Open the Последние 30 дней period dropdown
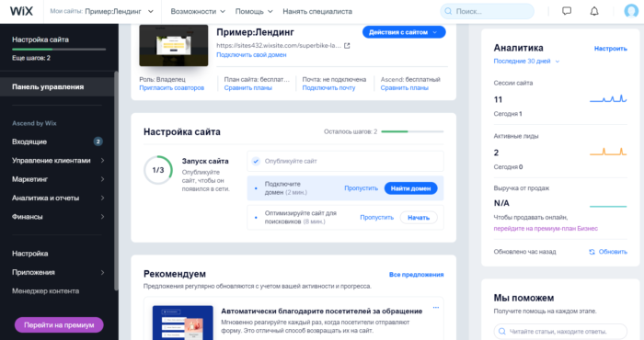Screen dimensions: 644x340 pos(526,62)
